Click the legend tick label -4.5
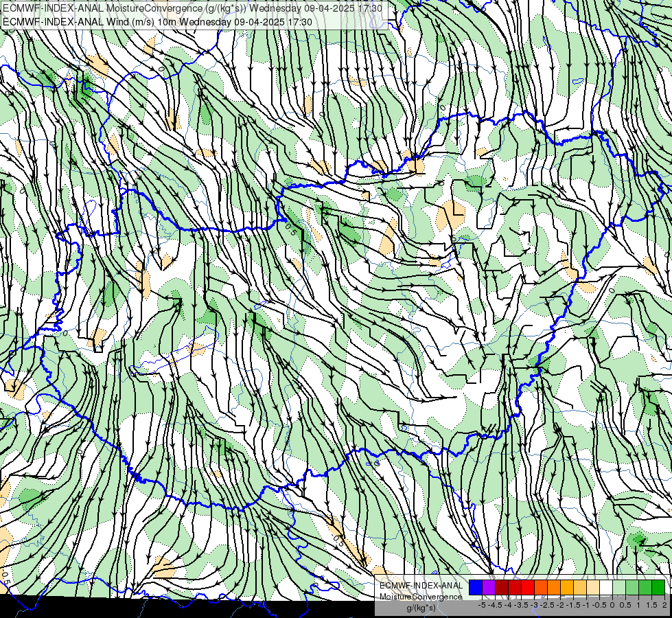 (495, 605)
